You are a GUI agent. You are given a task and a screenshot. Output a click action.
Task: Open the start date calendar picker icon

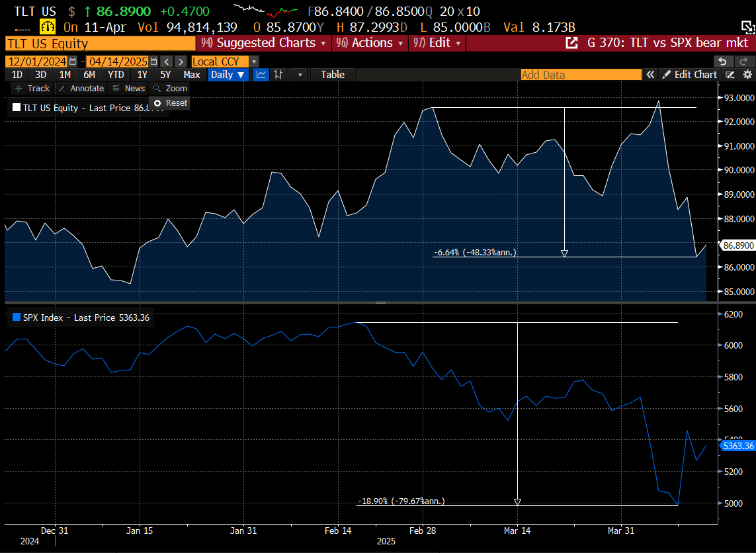(x=72, y=62)
